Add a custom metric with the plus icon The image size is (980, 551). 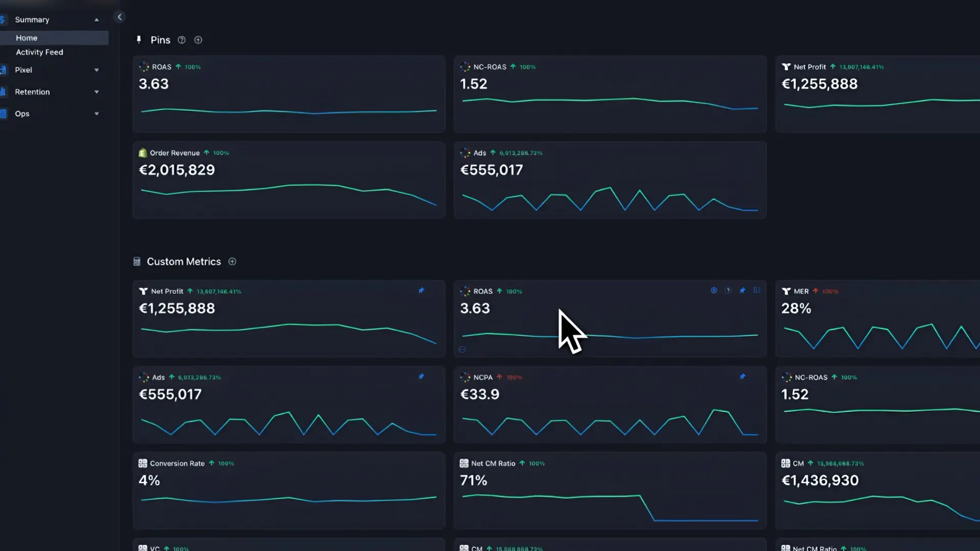pos(232,261)
